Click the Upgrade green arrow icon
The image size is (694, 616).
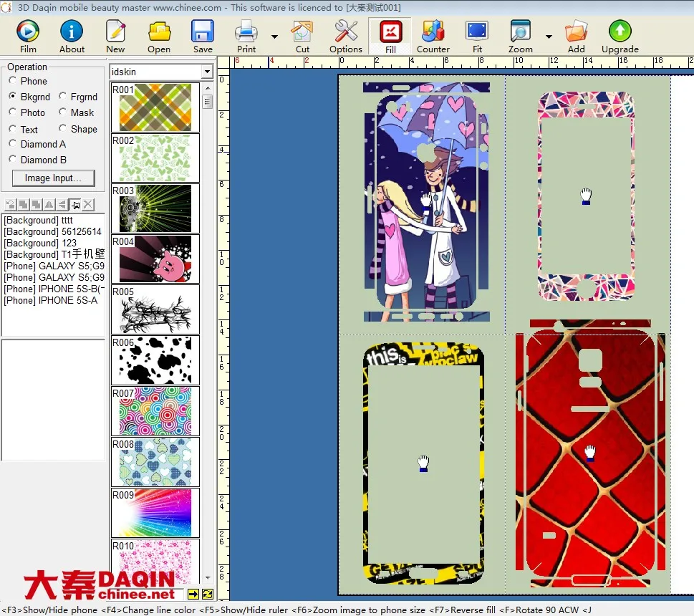pyautogui.click(x=620, y=36)
